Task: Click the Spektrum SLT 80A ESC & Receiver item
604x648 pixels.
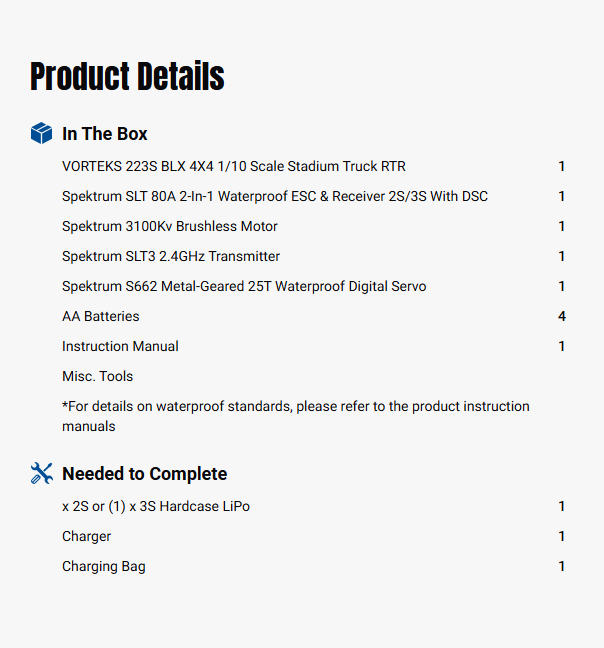Action: tap(274, 196)
